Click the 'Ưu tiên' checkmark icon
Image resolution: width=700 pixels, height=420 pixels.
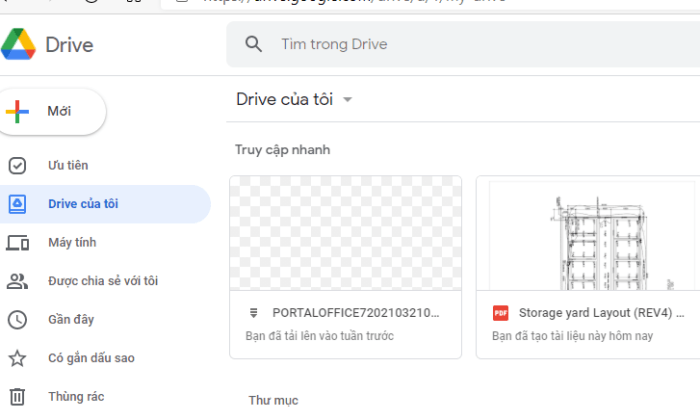coord(17,166)
